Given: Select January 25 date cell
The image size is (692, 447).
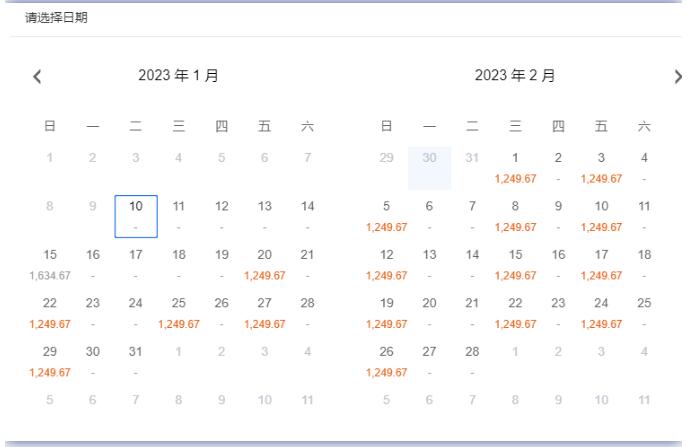Looking at the screenshot, I should point(179,313).
